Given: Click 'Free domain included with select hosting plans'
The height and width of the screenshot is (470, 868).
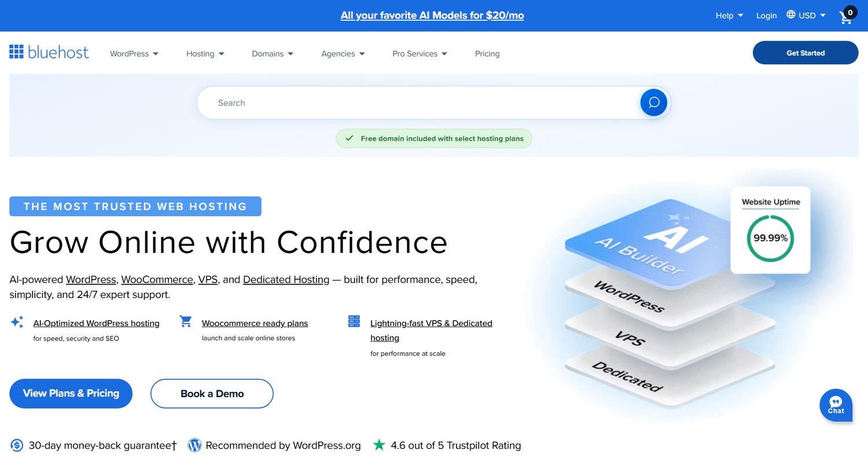Looking at the screenshot, I should pos(442,138).
